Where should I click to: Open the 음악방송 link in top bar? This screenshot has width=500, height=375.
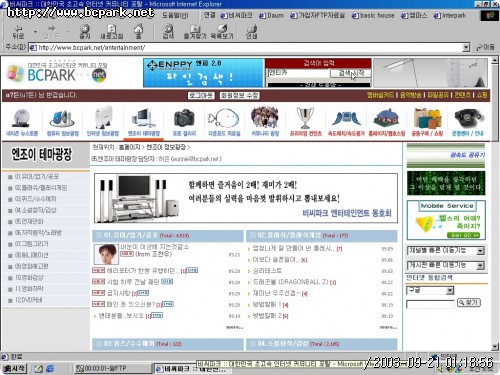click(411, 95)
